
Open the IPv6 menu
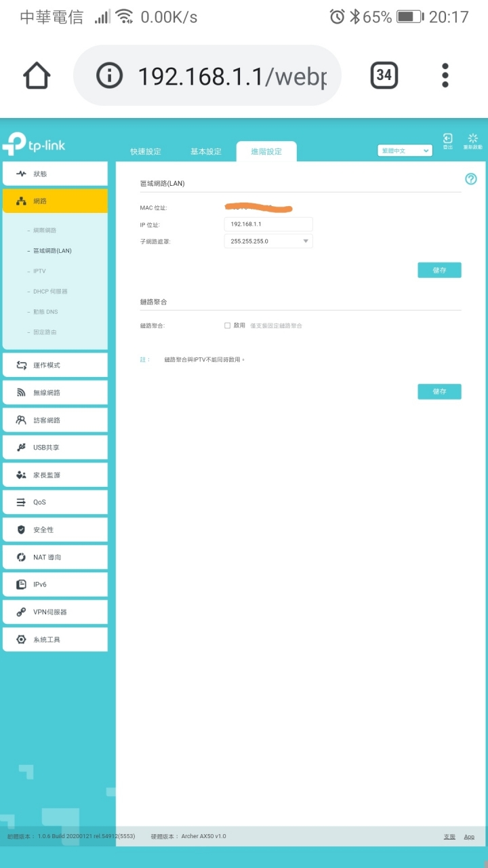click(x=55, y=584)
